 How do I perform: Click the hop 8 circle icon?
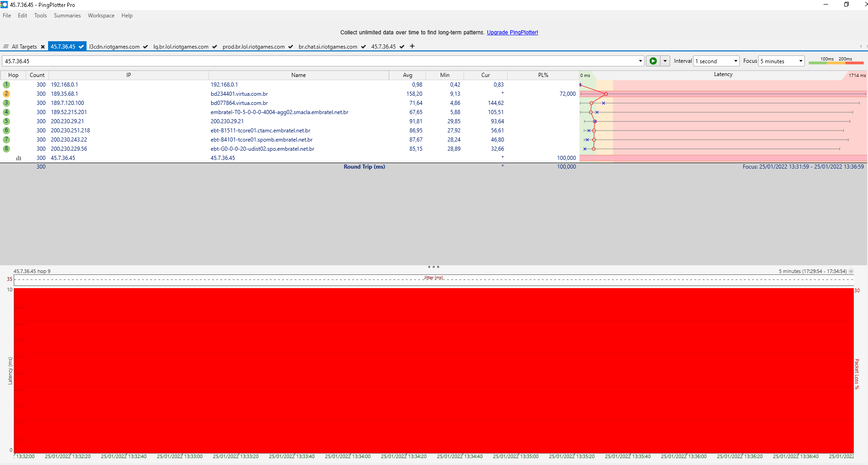pos(6,148)
